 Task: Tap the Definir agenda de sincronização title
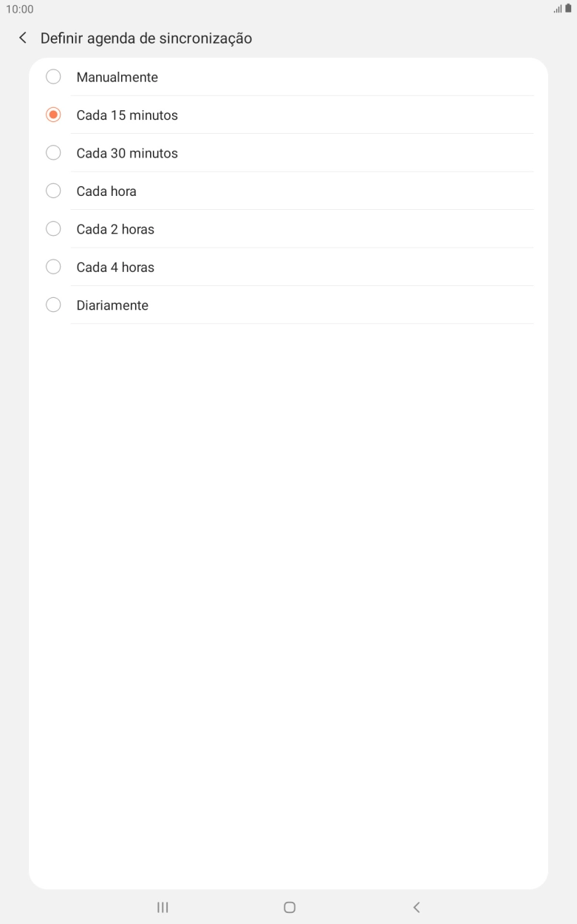[146, 38]
